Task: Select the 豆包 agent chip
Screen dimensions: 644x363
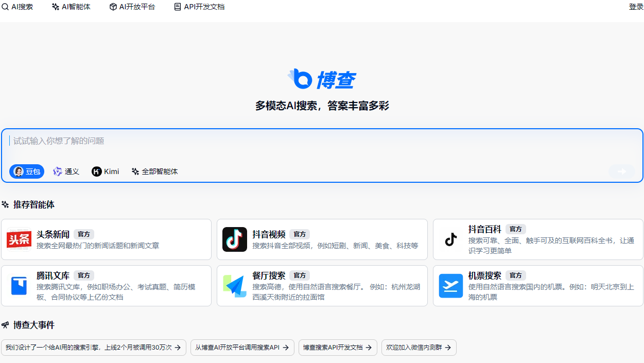Action: [x=27, y=171]
